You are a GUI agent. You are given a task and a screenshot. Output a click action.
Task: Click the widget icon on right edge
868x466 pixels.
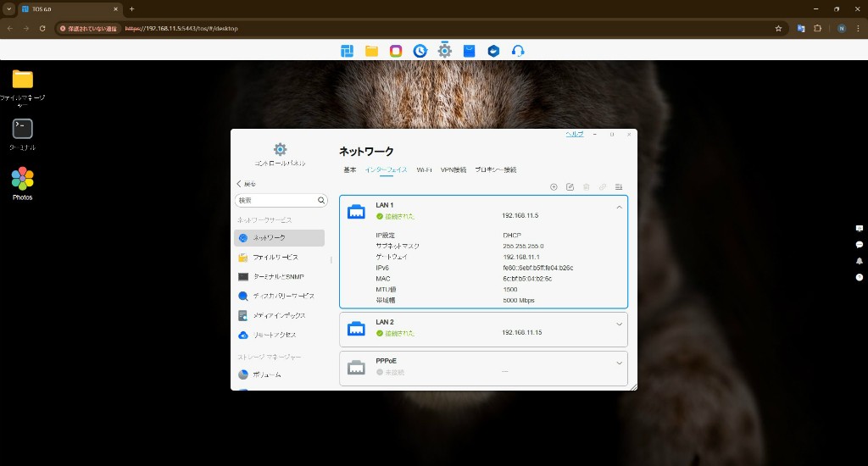click(x=860, y=228)
